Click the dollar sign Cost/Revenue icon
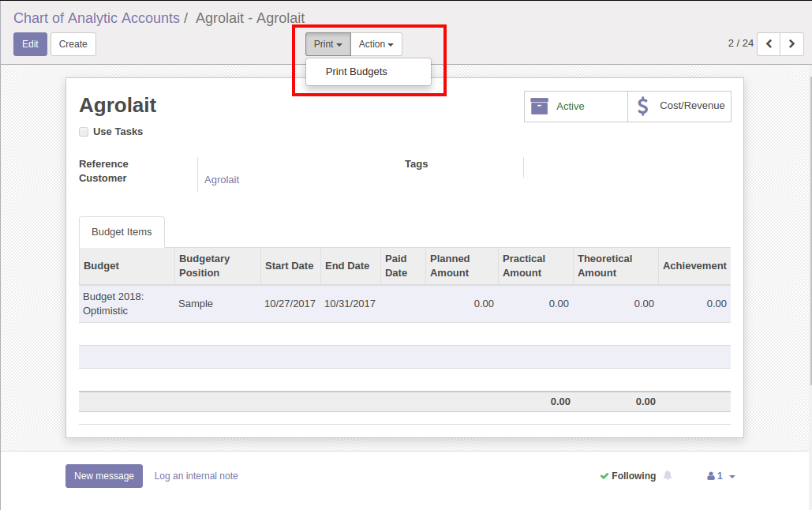The image size is (812, 510). [x=643, y=106]
